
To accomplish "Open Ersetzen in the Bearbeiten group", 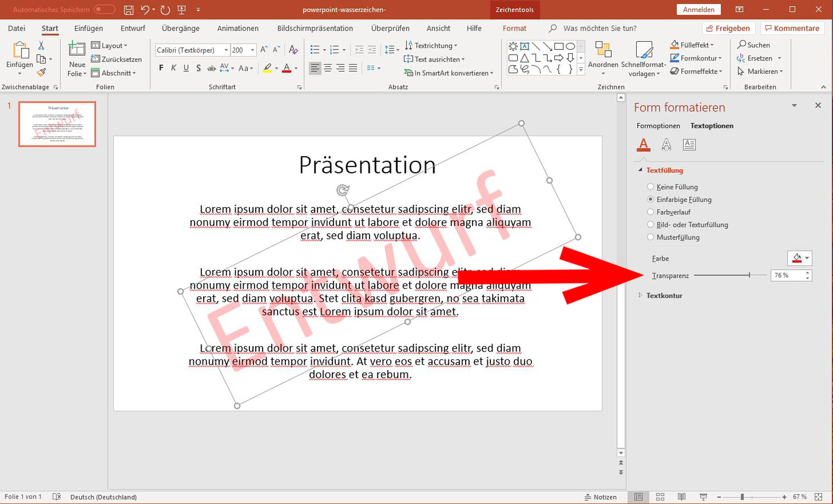I will (758, 58).
